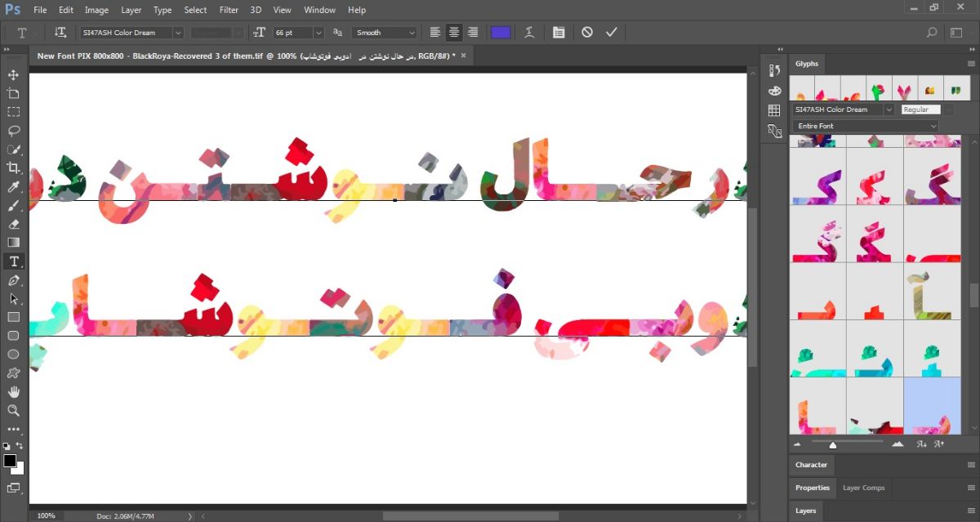The height and width of the screenshot is (522, 980).
Task: Toggle right align text
Action: (x=473, y=33)
